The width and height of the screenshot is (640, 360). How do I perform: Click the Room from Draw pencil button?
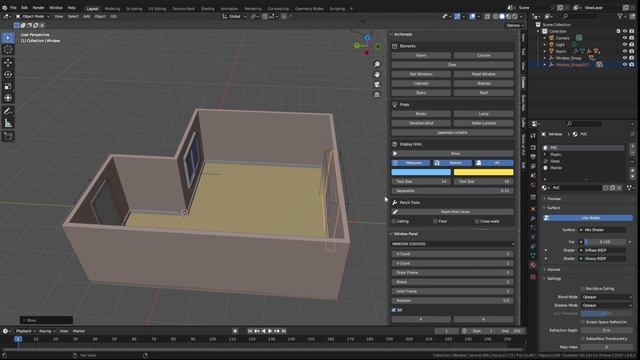453,212
